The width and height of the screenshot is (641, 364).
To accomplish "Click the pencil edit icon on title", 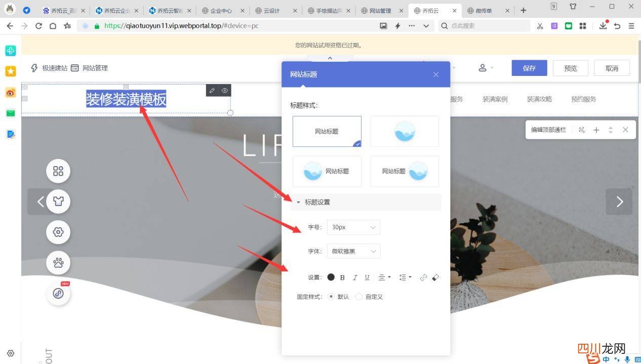I will pos(212,91).
